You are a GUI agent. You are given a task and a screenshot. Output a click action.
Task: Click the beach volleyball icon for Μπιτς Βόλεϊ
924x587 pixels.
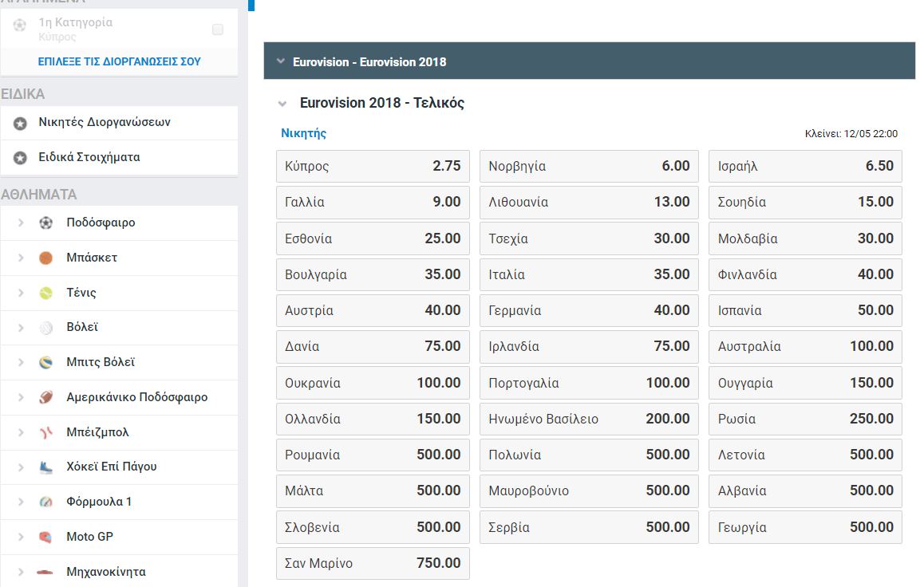[46, 363]
